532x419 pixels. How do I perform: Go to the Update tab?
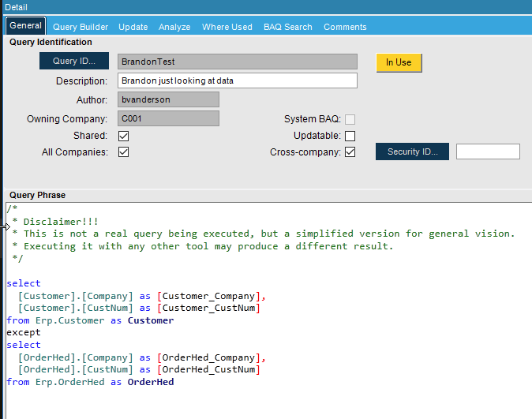(x=133, y=27)
